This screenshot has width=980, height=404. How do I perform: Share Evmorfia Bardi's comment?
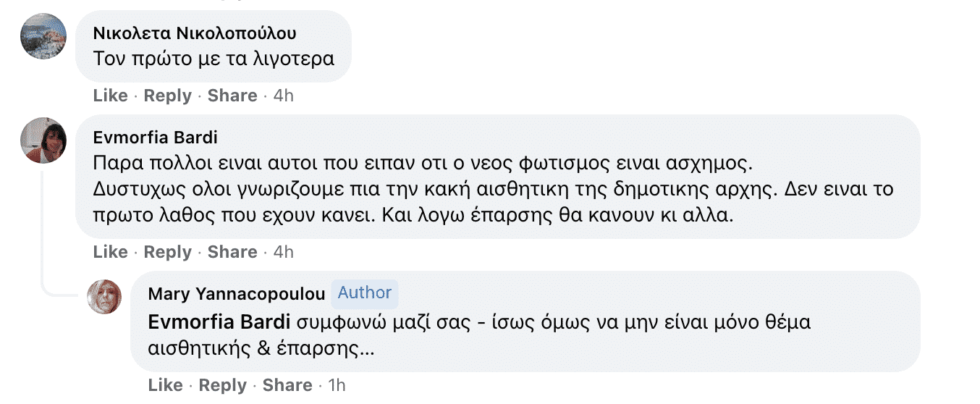232,252
